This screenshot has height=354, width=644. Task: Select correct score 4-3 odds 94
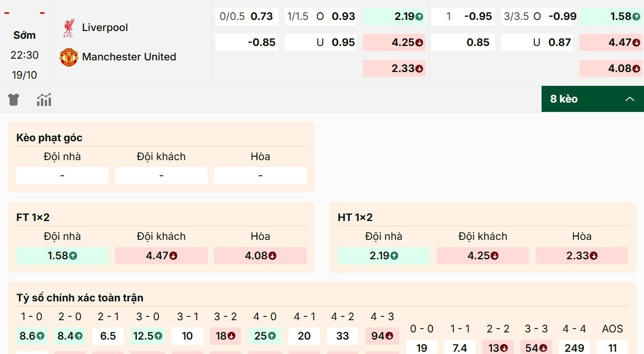(x=382, y=336)
